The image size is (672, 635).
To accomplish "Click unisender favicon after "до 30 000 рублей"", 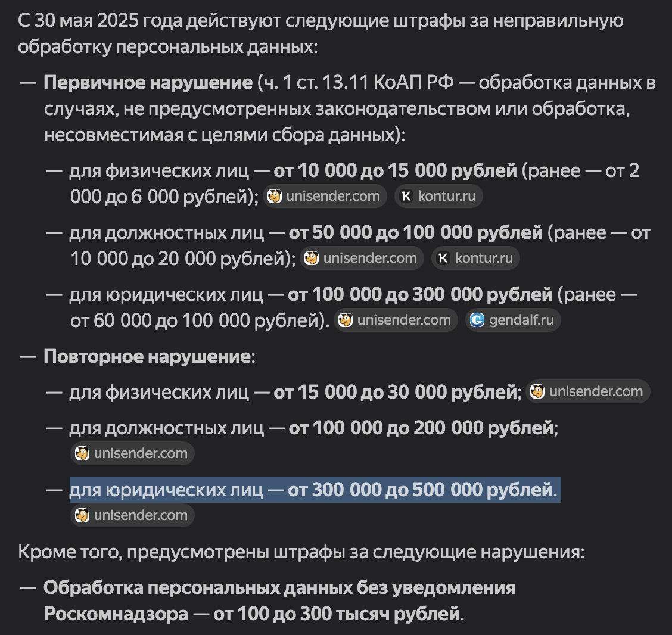I will pos(537,391).
